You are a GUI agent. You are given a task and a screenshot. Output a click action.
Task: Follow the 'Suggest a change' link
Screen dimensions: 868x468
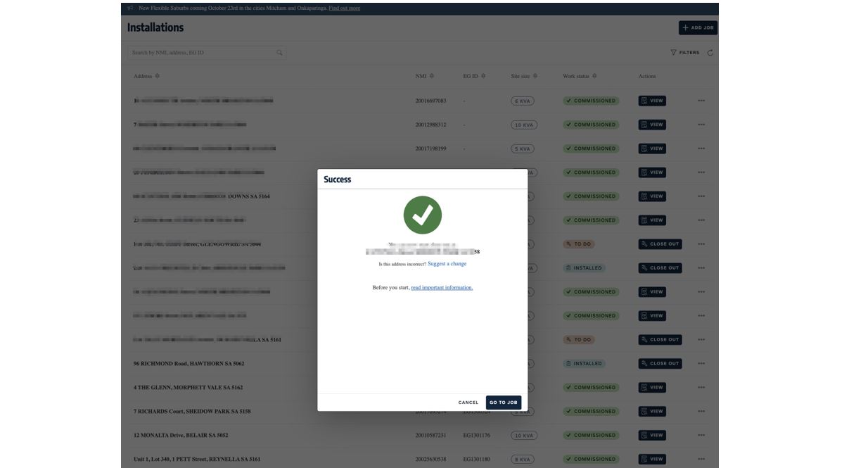pos(447,264)
